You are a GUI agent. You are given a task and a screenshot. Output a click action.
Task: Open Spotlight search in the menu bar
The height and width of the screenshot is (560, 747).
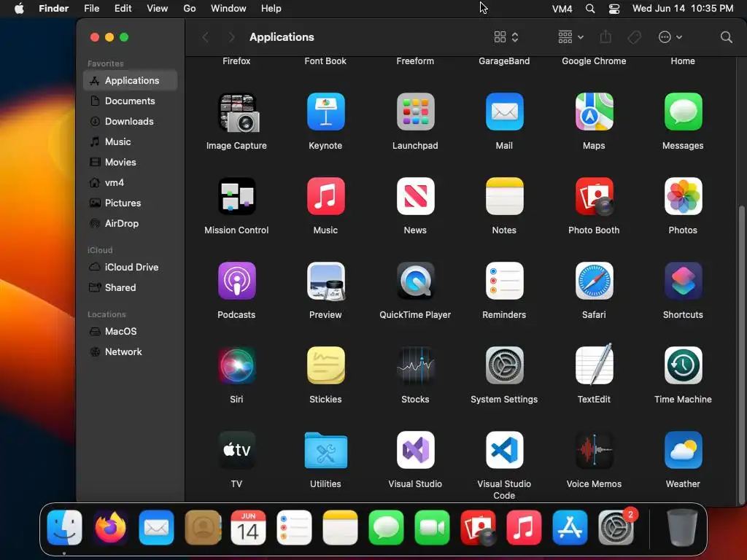[x=589, y=9]
